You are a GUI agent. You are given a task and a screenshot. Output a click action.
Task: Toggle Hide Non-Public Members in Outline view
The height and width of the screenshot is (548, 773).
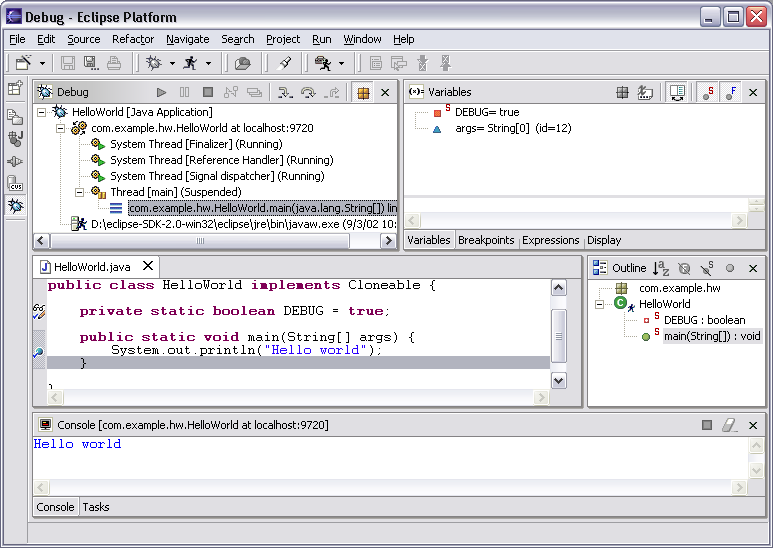730,268
